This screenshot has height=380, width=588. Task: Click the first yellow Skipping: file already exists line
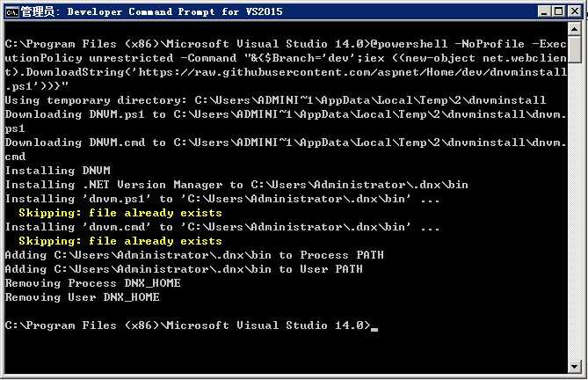click(x=120, y=213)
